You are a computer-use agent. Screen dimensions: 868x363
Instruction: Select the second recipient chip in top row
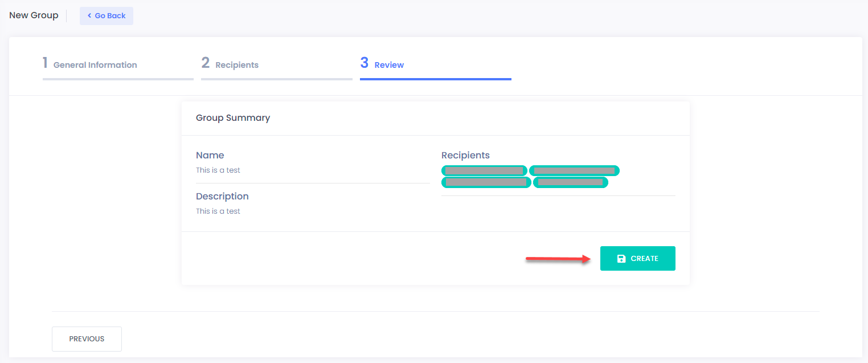[574, 170]
